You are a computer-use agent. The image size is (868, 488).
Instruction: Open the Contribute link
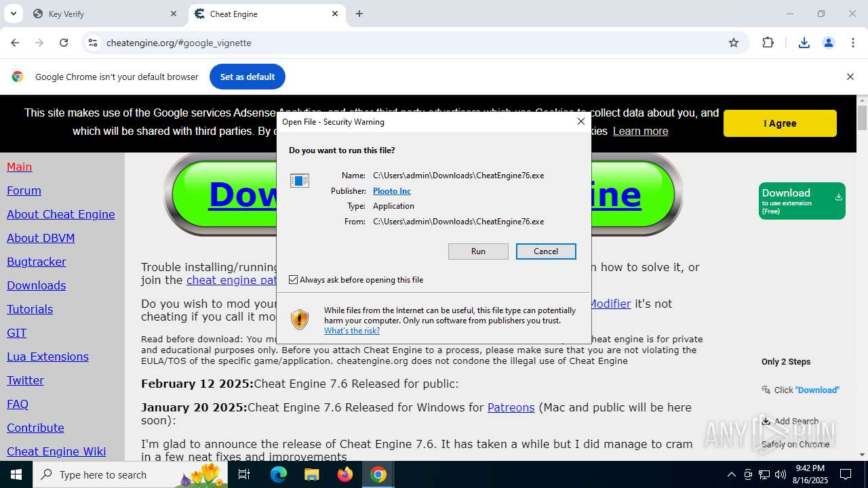(35, 428)
